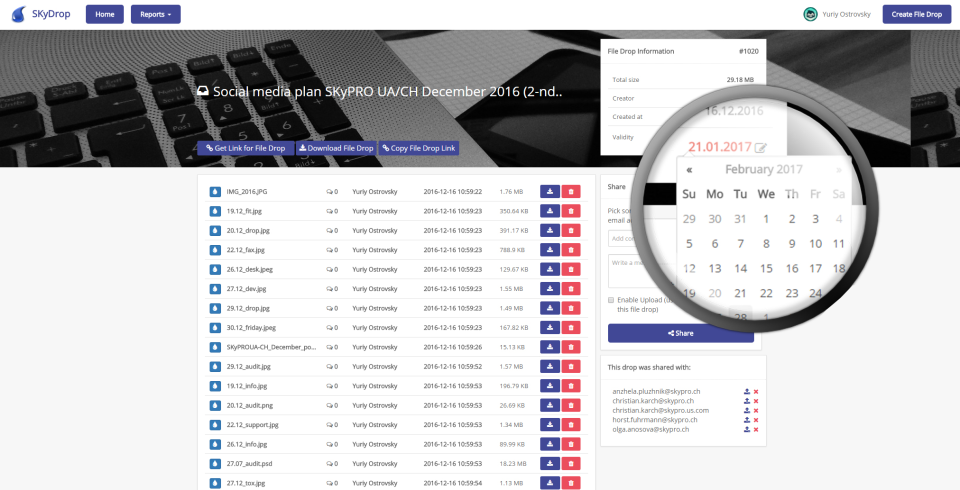Screen dimensions: 960x490
Task: Select February 15 in the calendar
Action: tap(767, 268)
